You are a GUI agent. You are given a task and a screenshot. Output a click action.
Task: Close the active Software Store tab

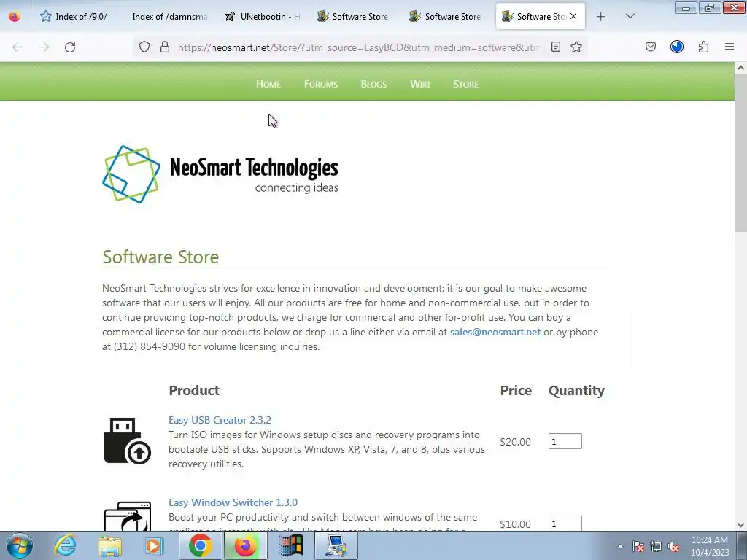(573, 16)
